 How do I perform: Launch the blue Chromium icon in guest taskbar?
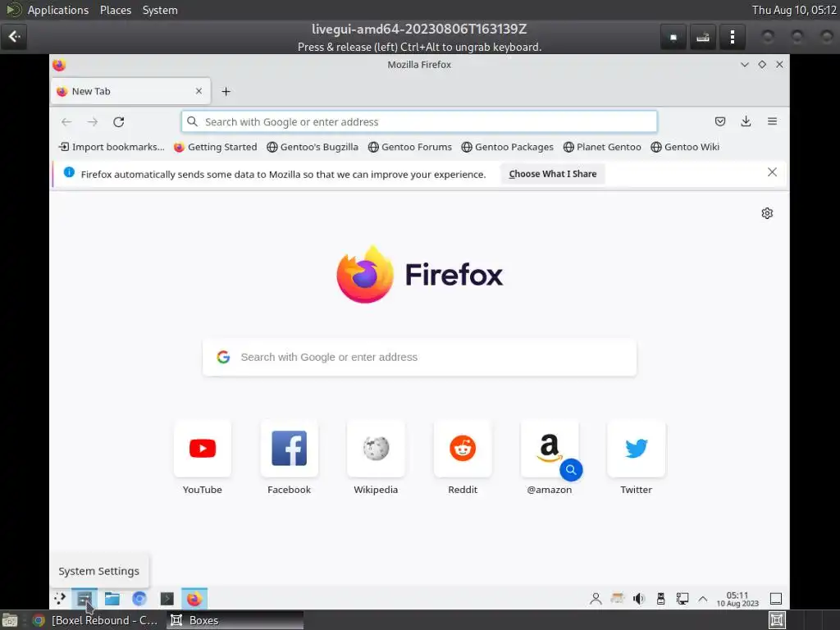click(139, 598)
